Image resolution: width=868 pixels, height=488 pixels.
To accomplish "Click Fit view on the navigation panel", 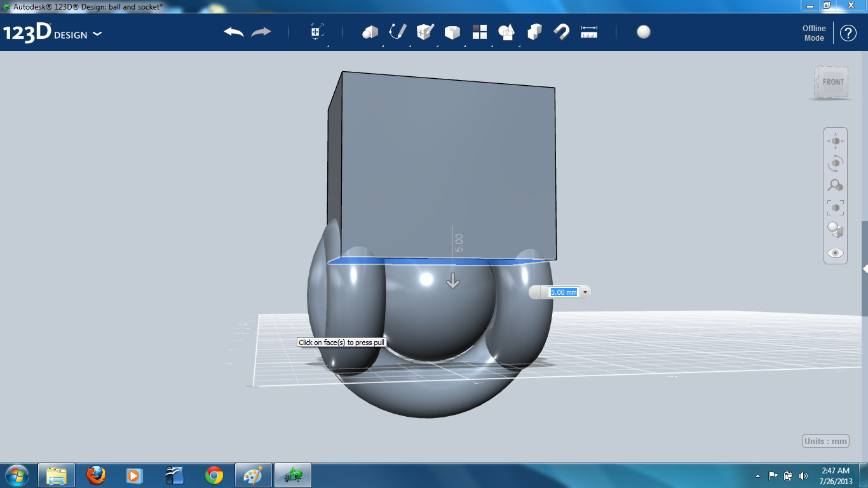I will (x=835, y=207).
